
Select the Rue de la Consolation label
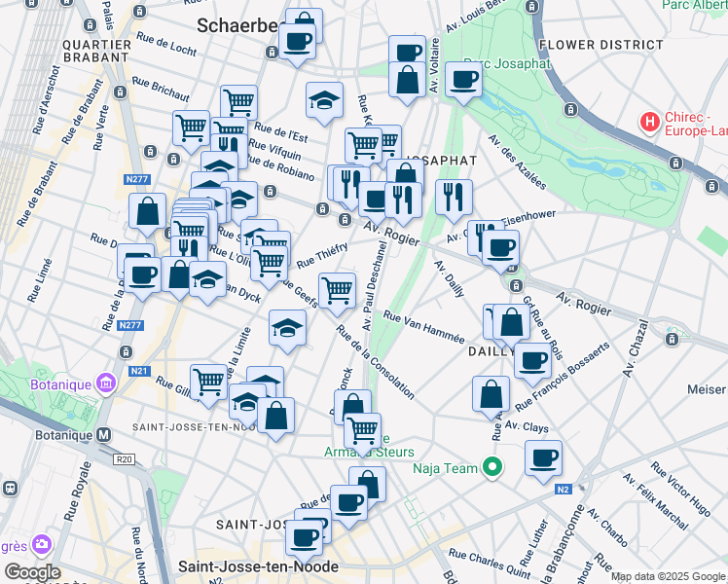pos(375,362)
